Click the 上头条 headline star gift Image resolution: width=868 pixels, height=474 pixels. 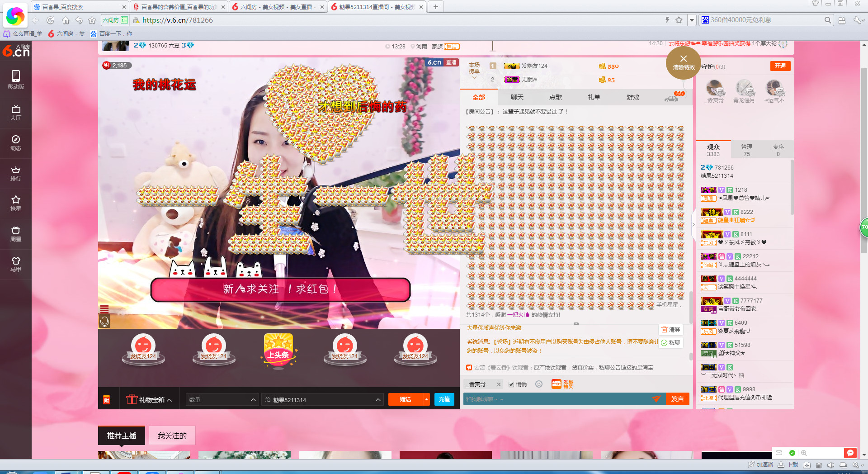(278, 351)
